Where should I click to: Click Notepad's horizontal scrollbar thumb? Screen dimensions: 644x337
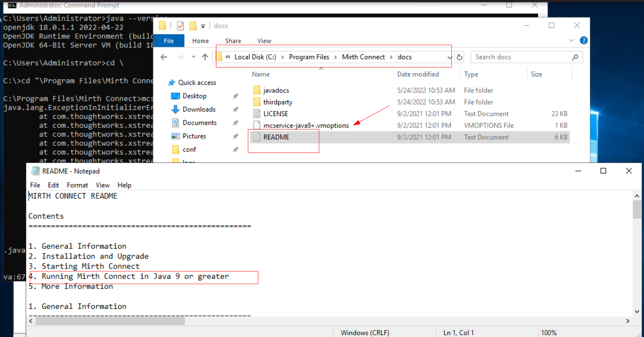click(x=110, y=321)
